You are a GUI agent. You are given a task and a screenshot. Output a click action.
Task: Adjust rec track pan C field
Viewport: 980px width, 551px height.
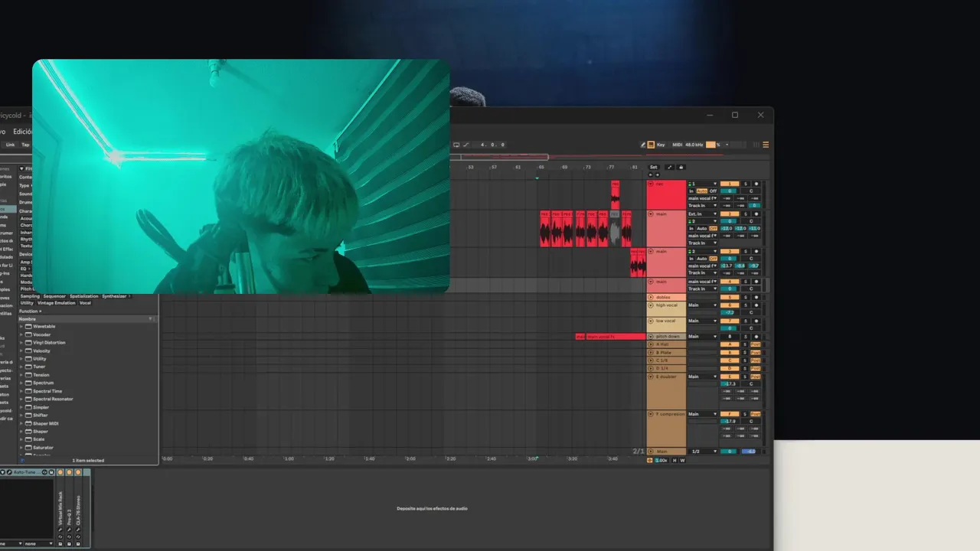pos(751,191)
